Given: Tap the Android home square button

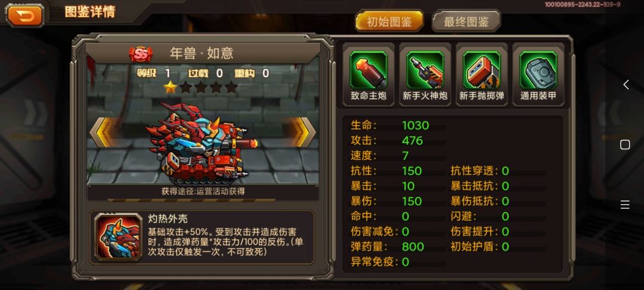Looking at the screenshot, I should click(625, 144).
